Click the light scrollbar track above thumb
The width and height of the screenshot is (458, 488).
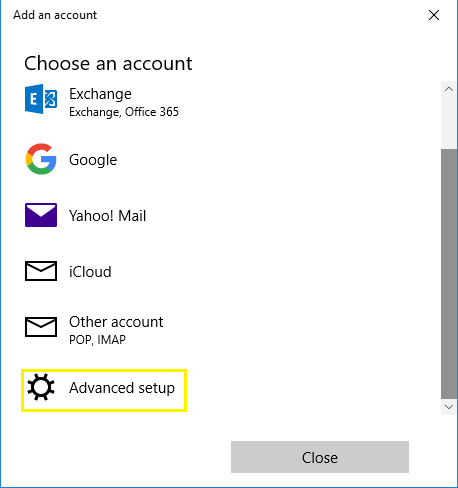pyautogui.click(x=449, y=123)
